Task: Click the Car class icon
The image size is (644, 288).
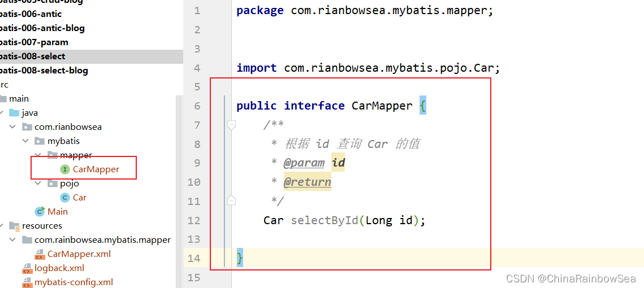Action: pos(65,197)
